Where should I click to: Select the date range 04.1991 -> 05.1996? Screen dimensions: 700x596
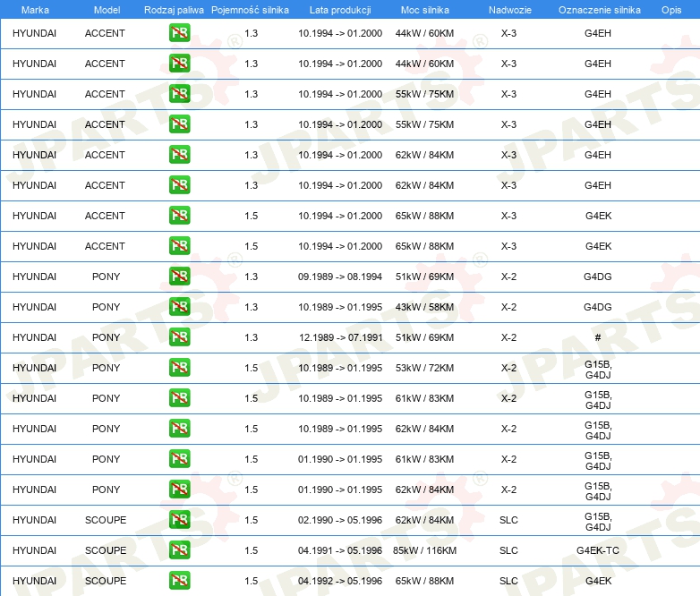[340, 550]
